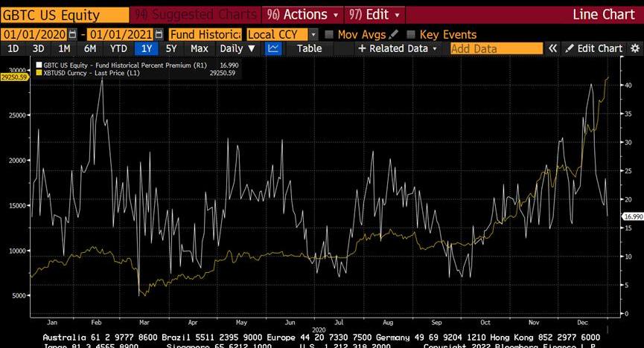Switch to the 5Y time range
The width and height of the screenshot is (644, 348).
(x=171, y=48)
